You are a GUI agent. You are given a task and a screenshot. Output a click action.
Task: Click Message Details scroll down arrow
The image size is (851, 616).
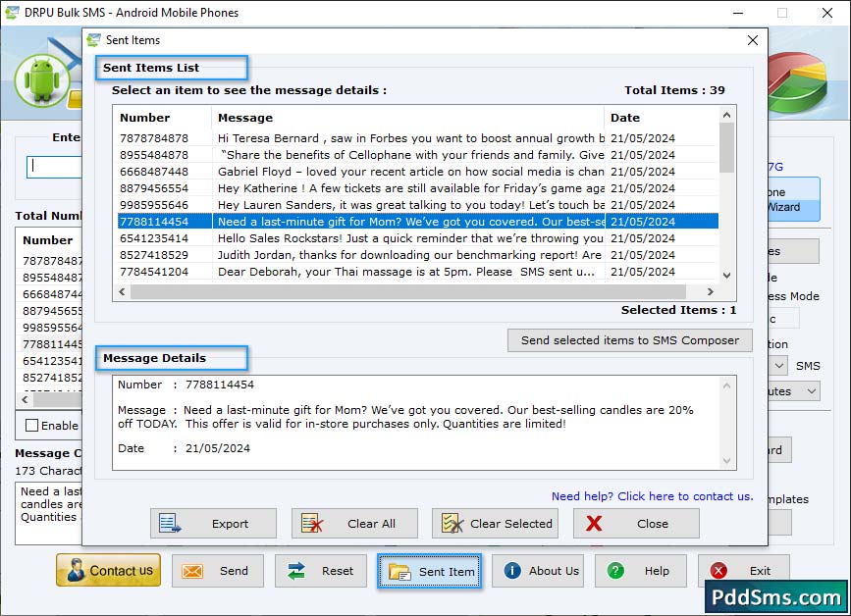coord(726,461)
